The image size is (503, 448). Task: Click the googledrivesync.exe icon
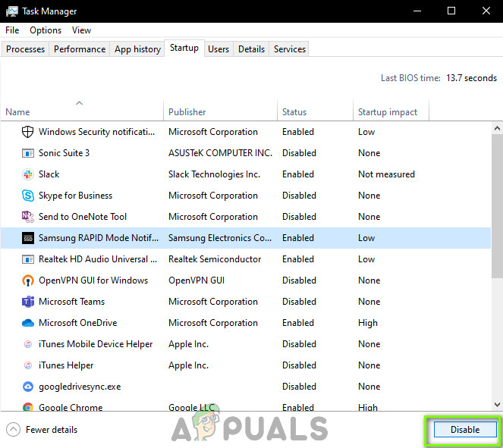click(28, 387)
